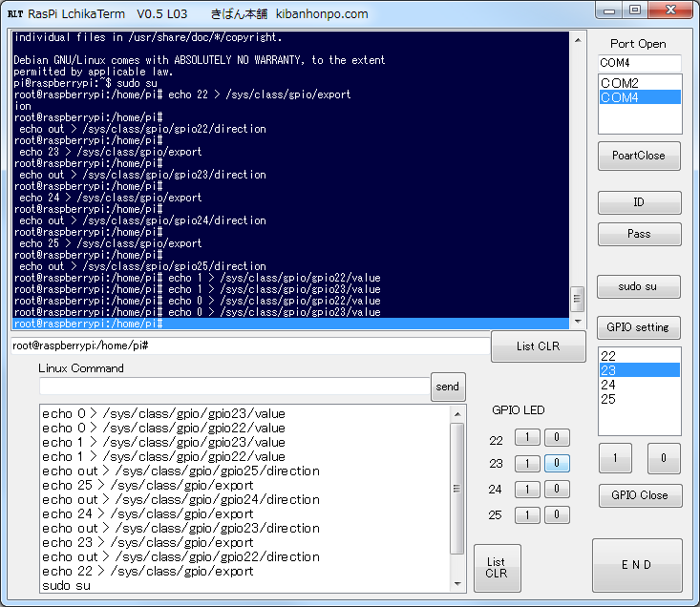Select history entry 'echo out > gpio23/direction'
Viewport: 700px width, 607px height.
245,529
